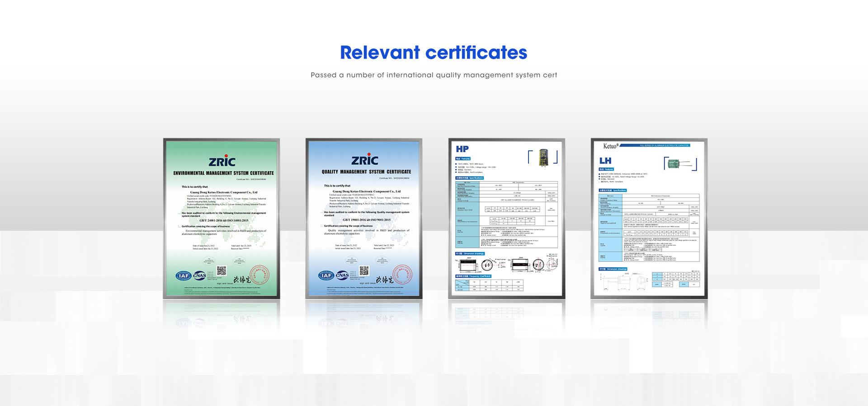Screen dimensions: 868x406
Task: Click the HP title on the datasheet
Action: [x=462, y=149]
